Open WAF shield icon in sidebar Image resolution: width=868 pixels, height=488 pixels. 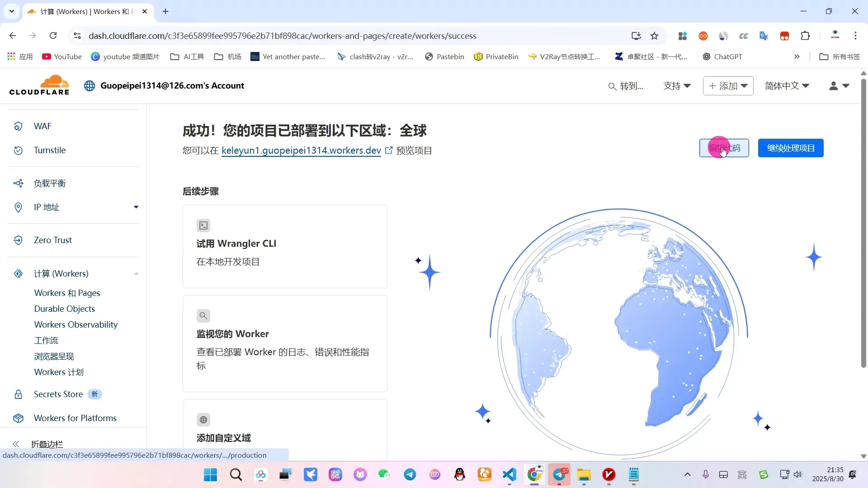click(x=18, y=127)
